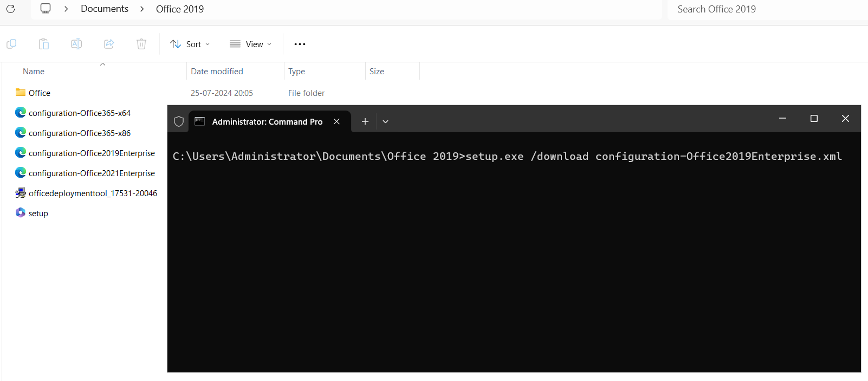This screenshot has width=868, height=381.
Task: Minimize the terminal window
Action: 782,118
